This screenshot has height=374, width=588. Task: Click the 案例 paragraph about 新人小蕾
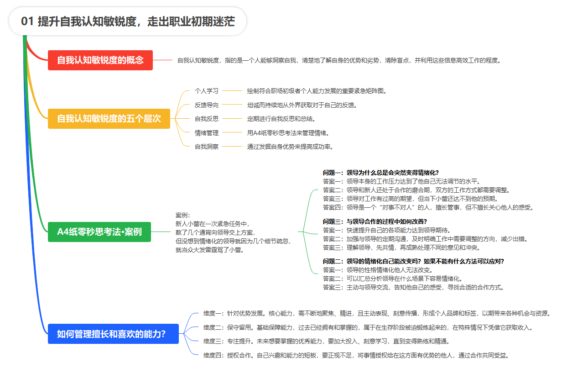[x=233, y=232]
